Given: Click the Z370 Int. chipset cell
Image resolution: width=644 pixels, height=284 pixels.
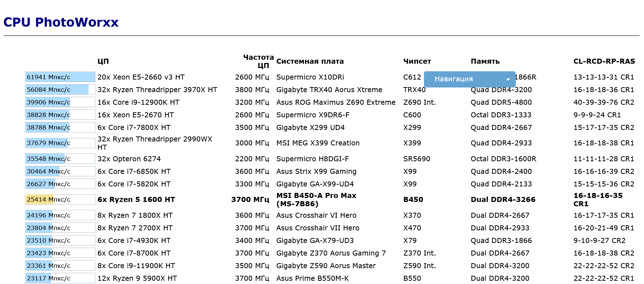Looking at the screenshot, I should (x=420, y=253).
